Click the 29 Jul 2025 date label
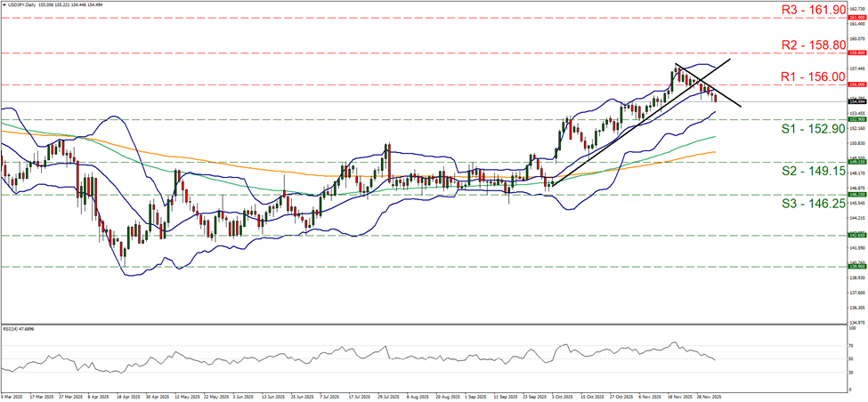 click(387, 397)
